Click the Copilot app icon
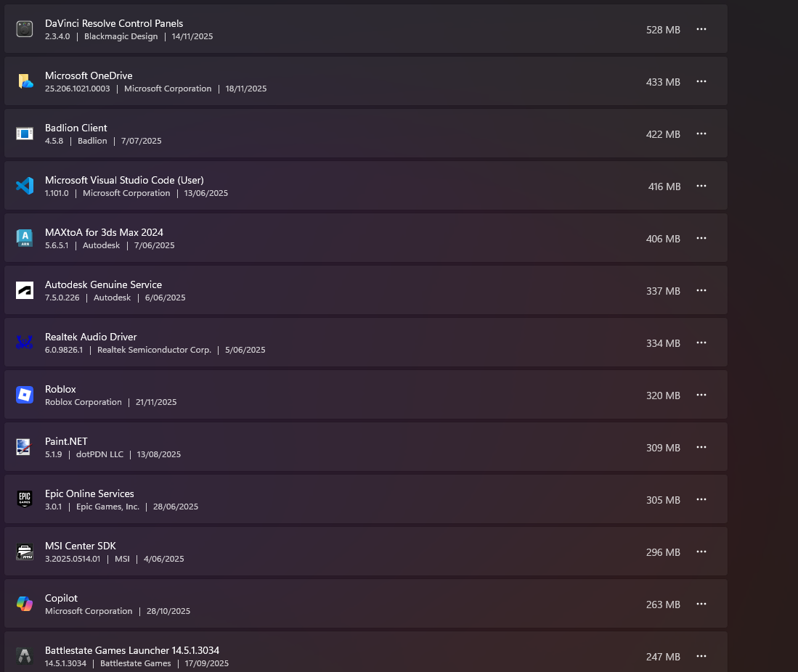 pyautogui.click(x=25, y=604)
